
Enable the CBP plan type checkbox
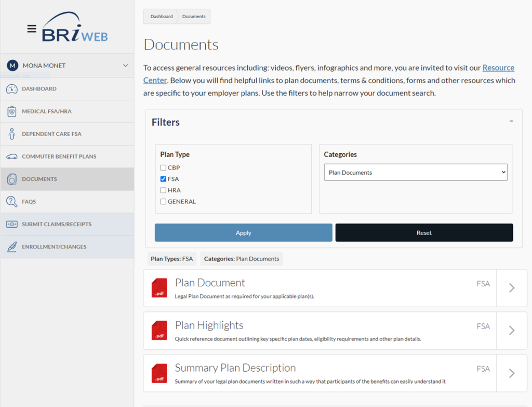[x=163, y=168]
